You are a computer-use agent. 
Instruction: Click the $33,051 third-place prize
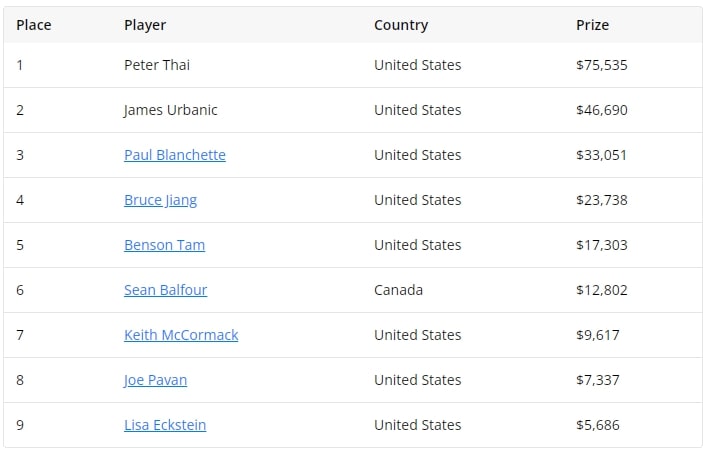(x=602, y=155)
